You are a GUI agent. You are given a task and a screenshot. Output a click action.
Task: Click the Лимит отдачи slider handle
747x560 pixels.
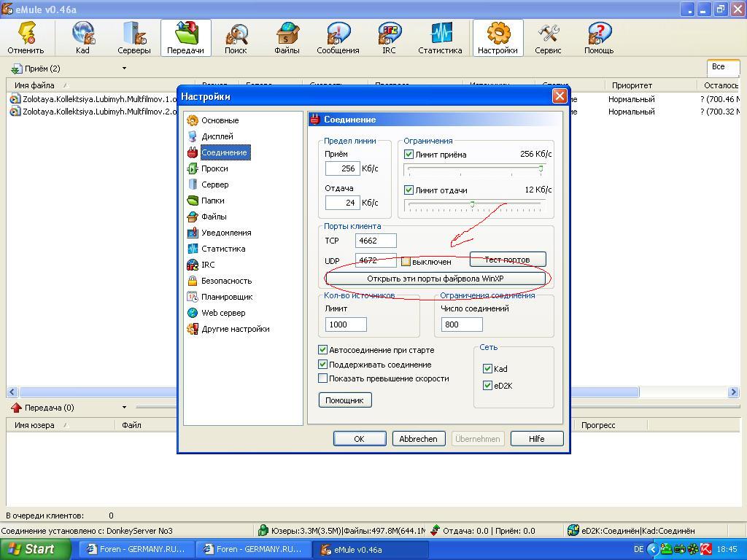click(472, 204)
